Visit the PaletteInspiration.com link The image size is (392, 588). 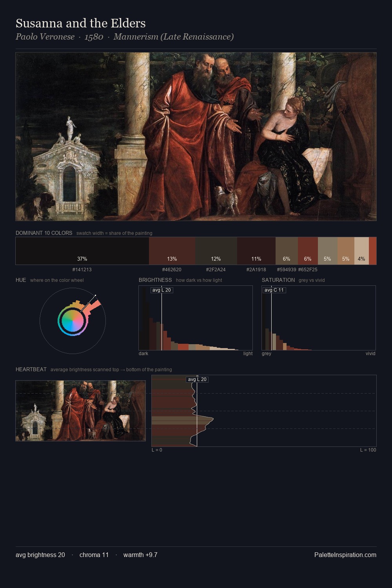pos(345,555)
